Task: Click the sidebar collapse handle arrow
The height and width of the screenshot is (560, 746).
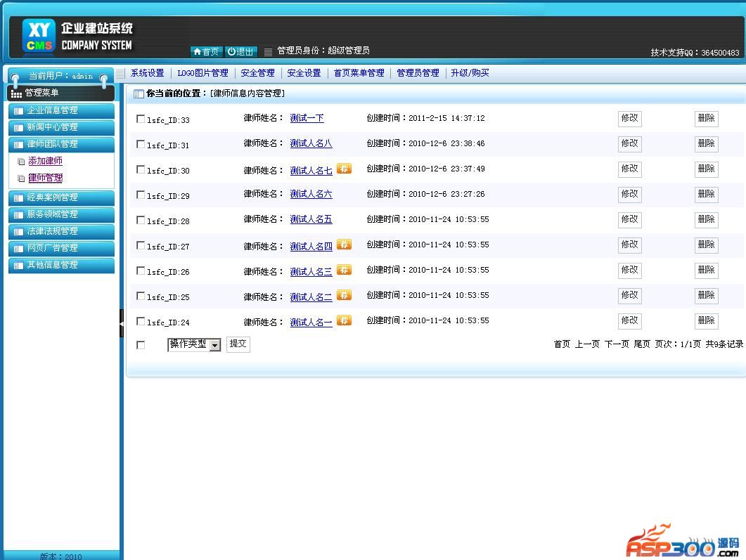Action: click(122, 323)
